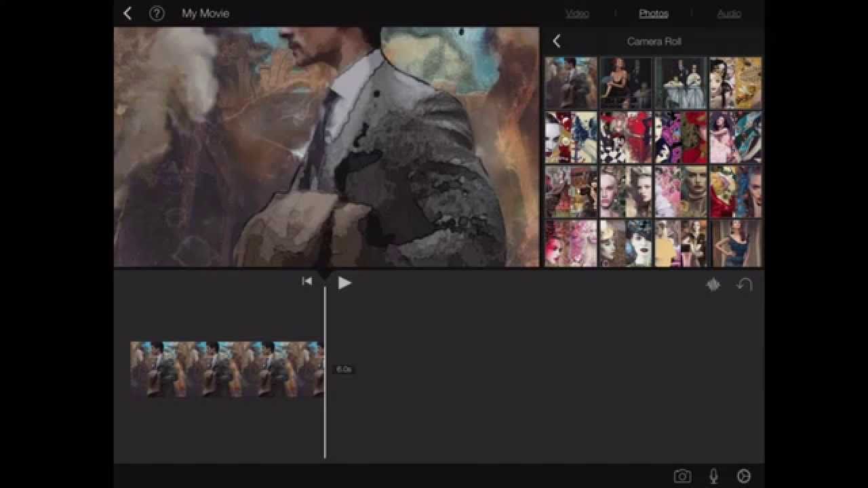
Task: Add photo of two women in white gowns
Action: (x=681, y=83)
